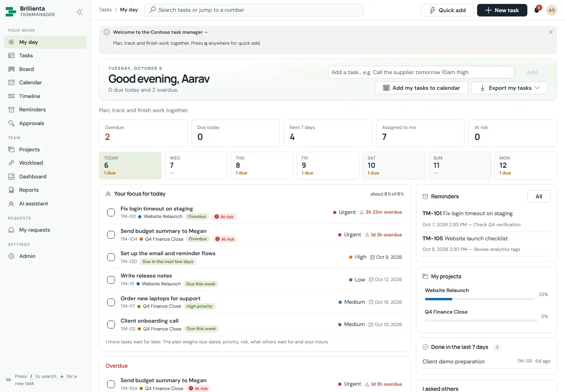The image size is (565, 392).
Task: Click the Quick add button
Action: click(447, 10)
